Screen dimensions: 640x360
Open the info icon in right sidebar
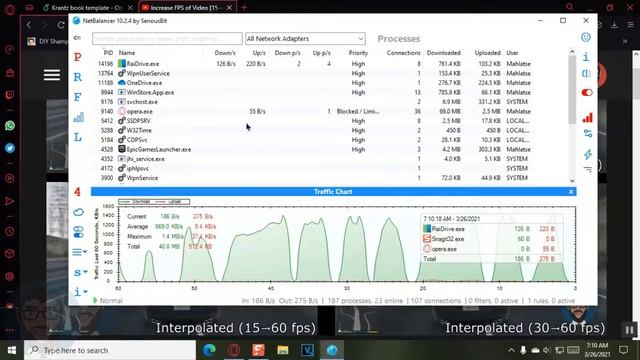click(x=586, y=57)
